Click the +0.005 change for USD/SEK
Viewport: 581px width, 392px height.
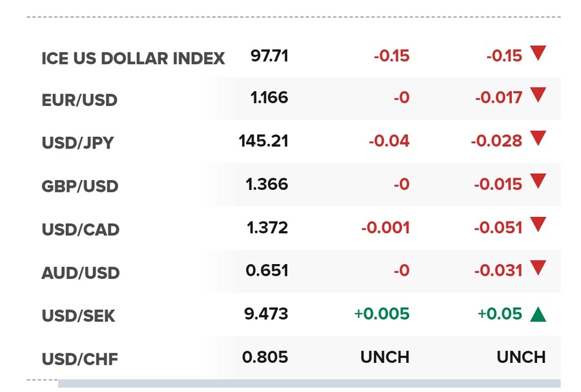382,314
